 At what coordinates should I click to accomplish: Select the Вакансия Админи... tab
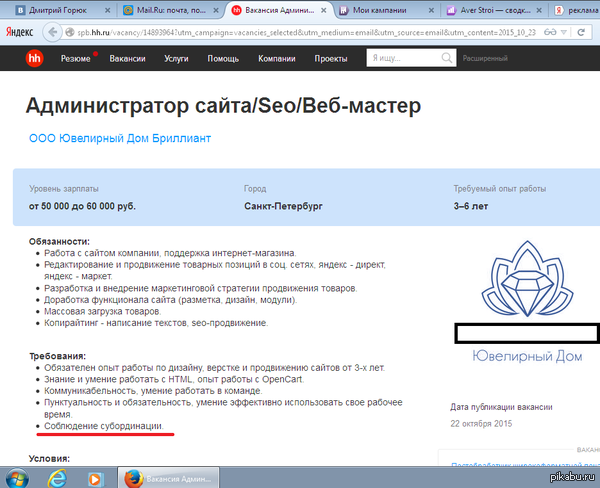pos(279,10)
